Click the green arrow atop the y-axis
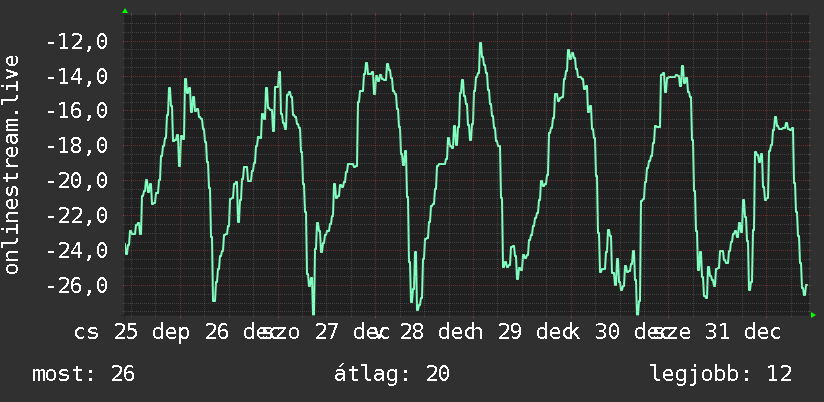 pos(125,11)
